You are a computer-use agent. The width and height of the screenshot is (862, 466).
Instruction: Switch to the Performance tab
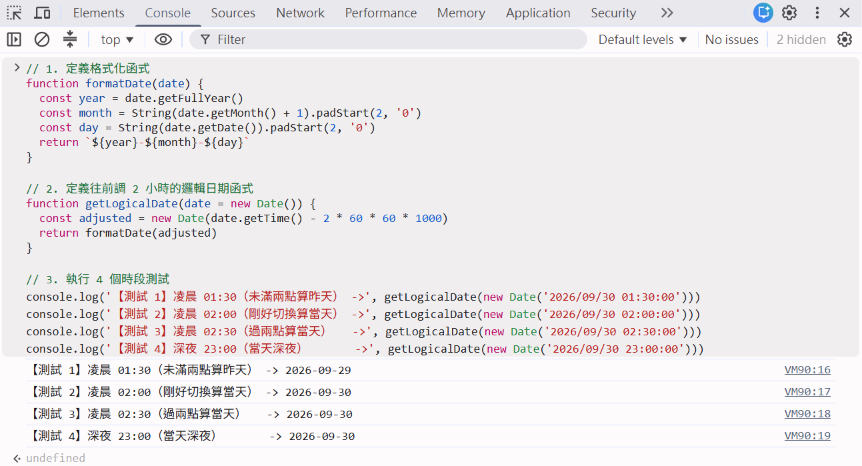(x=380, y=13)
